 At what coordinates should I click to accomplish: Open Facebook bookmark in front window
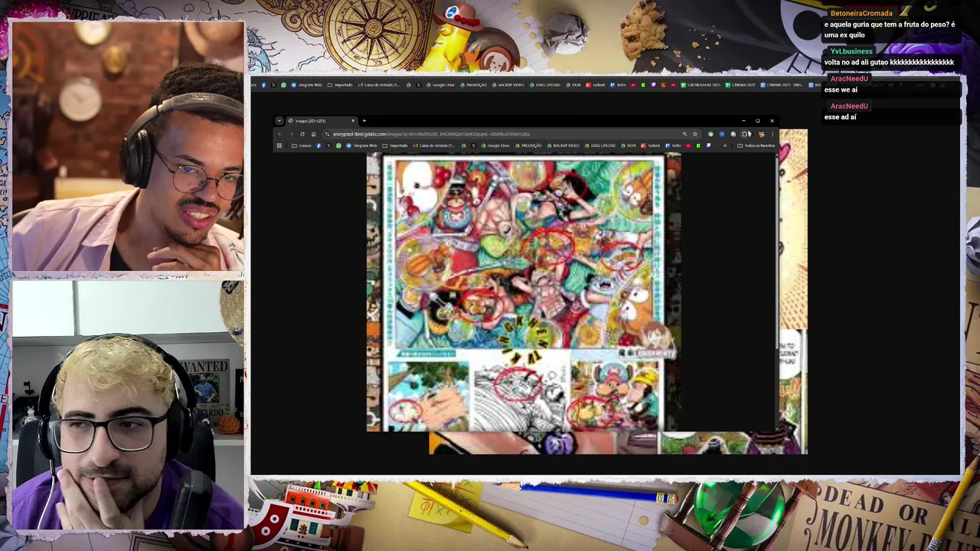tap(319, 145)
